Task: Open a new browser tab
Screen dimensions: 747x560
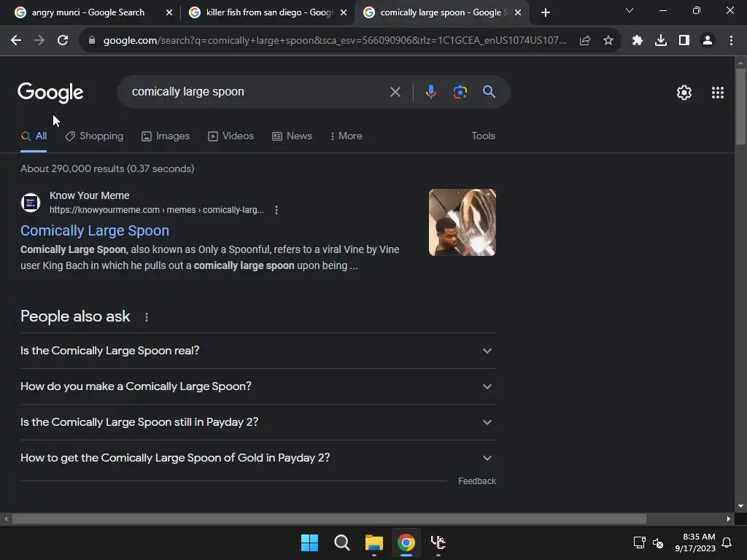Action: tap(546, 12)
